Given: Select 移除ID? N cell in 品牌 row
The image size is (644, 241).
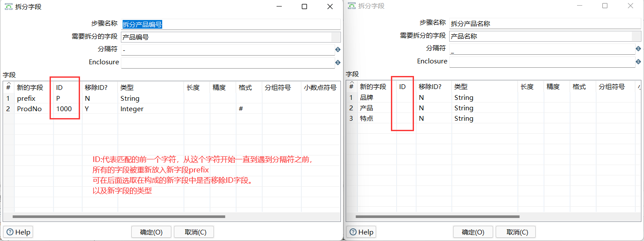Looking at the screenshot, I should [x=434, y=98].
